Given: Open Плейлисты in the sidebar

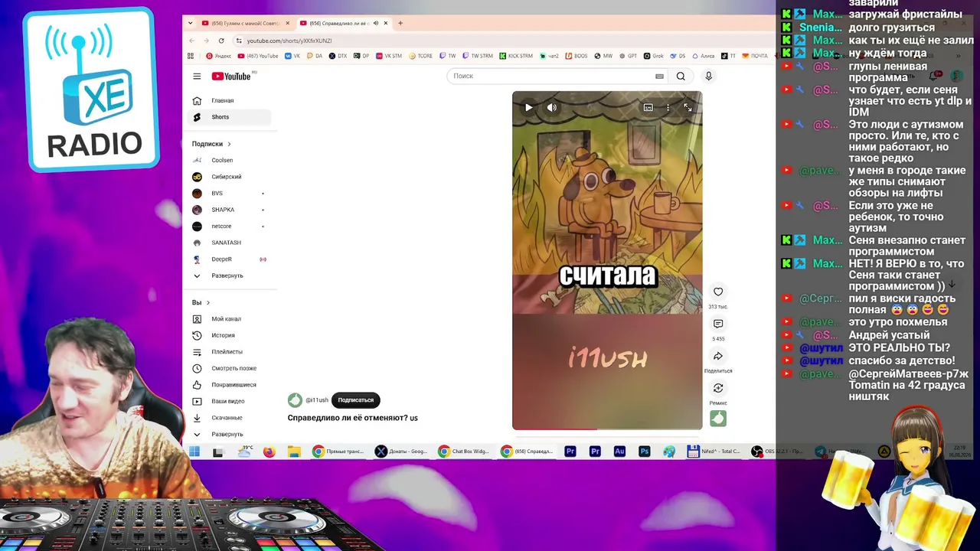Looking at the screenshot, I should click(230, 352).
